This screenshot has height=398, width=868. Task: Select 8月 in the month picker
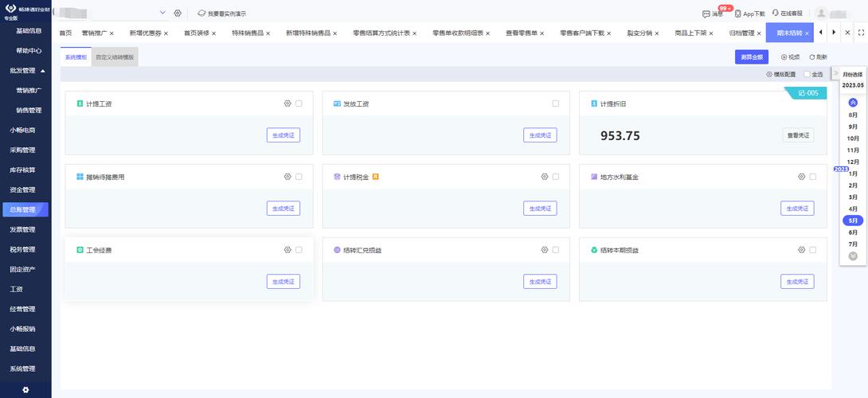pyautogui.click(x=853, y=115)
